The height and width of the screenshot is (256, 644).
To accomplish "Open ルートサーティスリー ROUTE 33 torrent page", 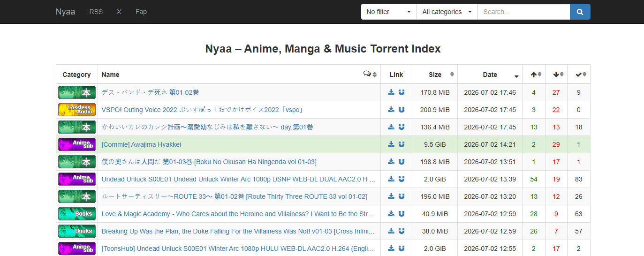I will coord(235,196).
